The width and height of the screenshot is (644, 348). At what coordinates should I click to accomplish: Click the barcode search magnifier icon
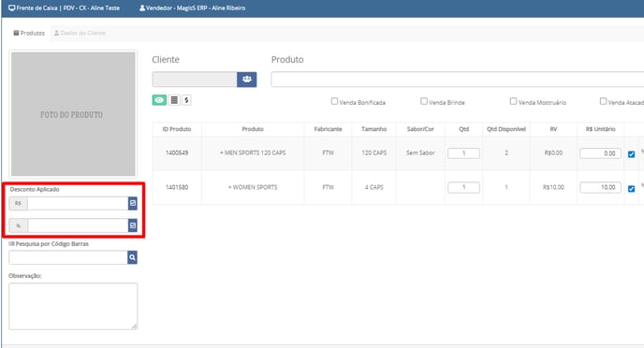tap(132, 257)
